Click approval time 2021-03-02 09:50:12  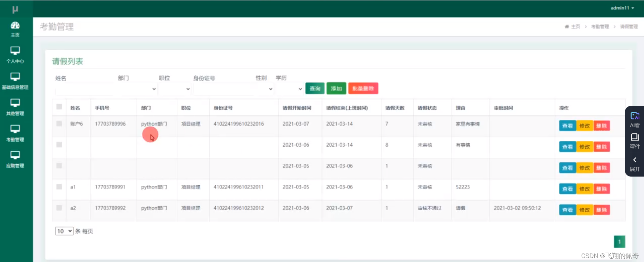click(517, 208)
